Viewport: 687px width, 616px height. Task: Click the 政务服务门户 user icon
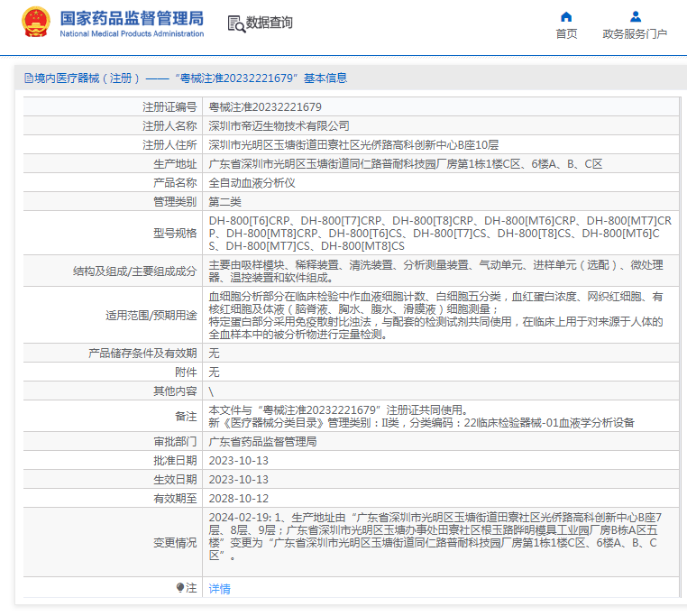coord(636,17)
